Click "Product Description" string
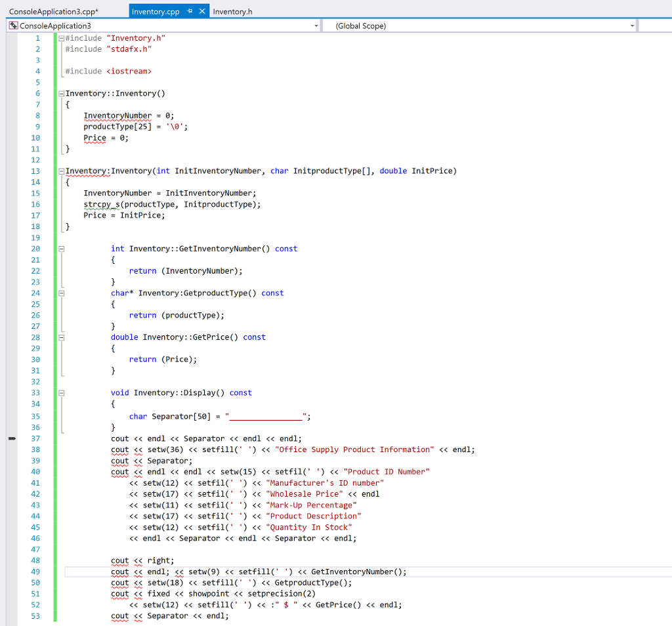The width and height of the screenshot is (672, 626). (x=313, y=516)
